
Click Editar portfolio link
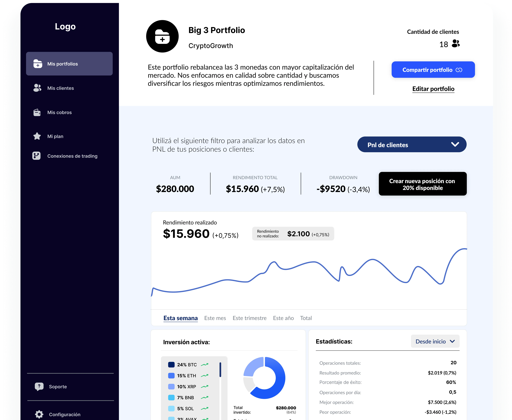tap(433, 89)
